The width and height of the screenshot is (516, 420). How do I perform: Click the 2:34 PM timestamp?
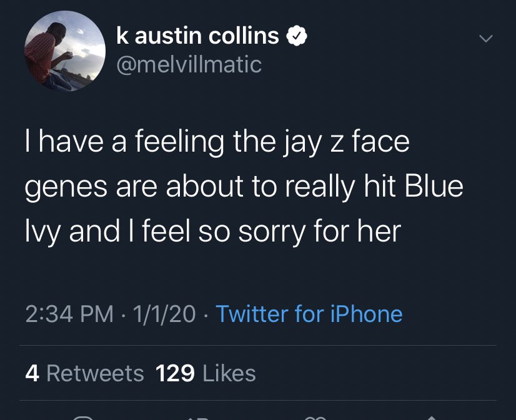69,314
